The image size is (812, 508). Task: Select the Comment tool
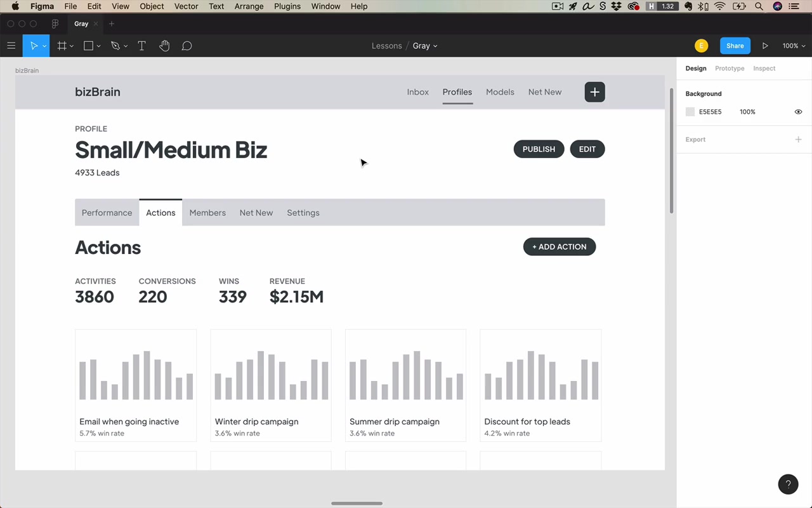tap(187, 46)
